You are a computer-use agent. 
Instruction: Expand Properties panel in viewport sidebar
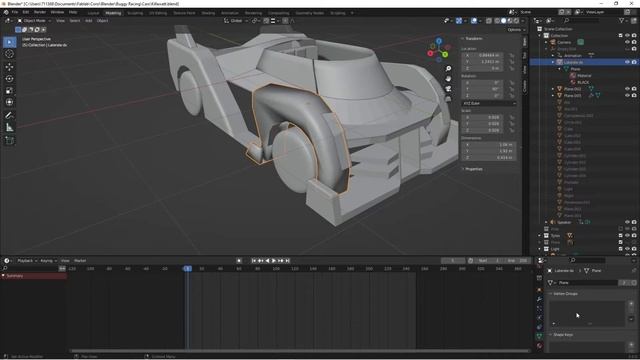473,169
